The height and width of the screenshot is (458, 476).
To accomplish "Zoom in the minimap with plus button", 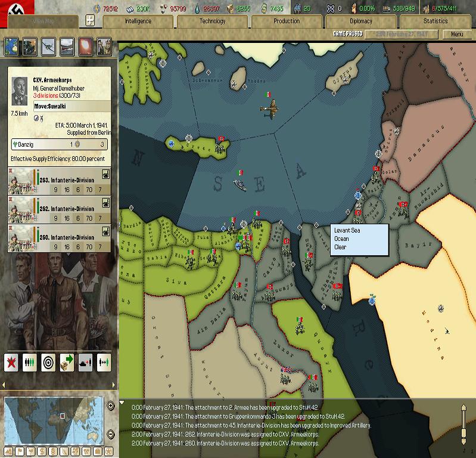I will click(x=110, y=406).
